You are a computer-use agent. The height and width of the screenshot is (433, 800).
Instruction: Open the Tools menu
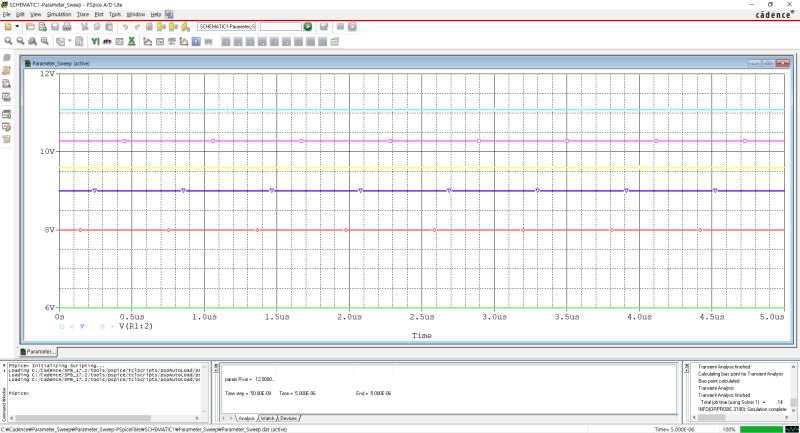[115, 14]
